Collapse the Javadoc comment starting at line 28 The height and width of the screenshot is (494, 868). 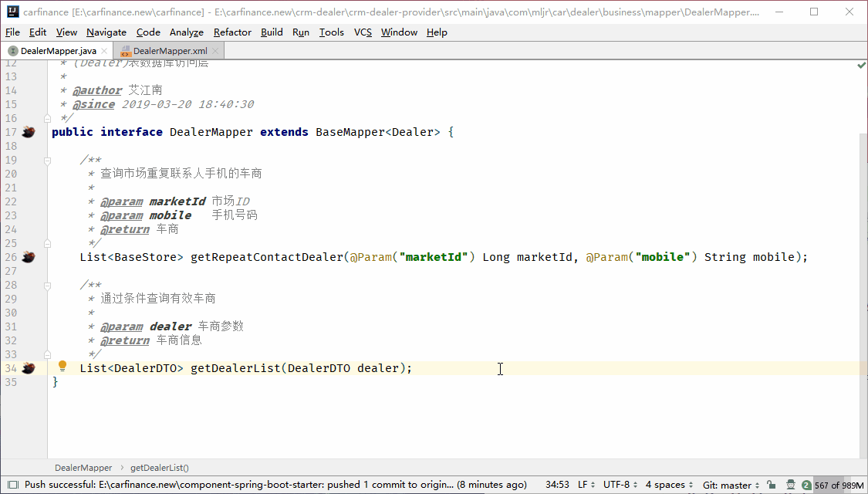pyautogui.click(x=48, y=285)
